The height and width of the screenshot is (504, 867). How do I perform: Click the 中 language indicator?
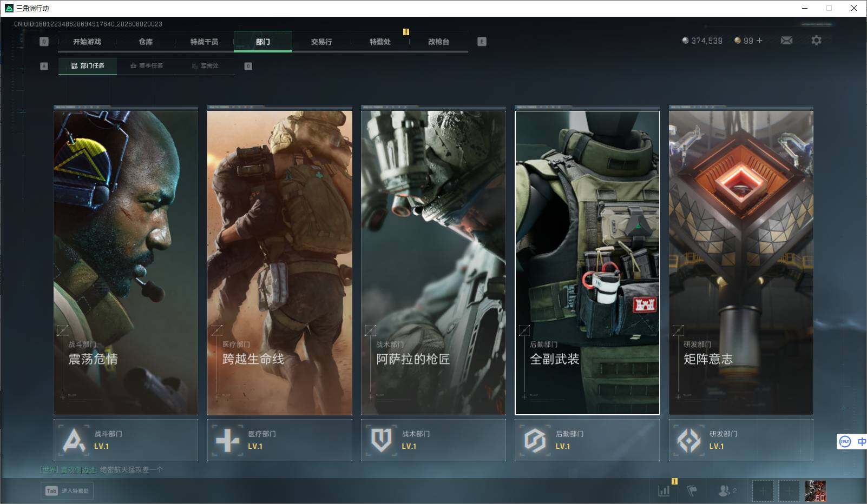[861, 441]
